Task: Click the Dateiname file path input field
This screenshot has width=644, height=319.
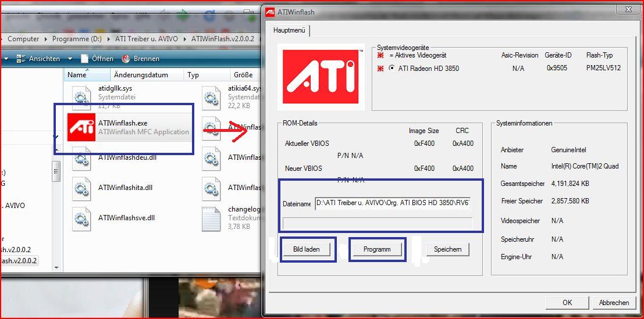Action: [393, 203]
